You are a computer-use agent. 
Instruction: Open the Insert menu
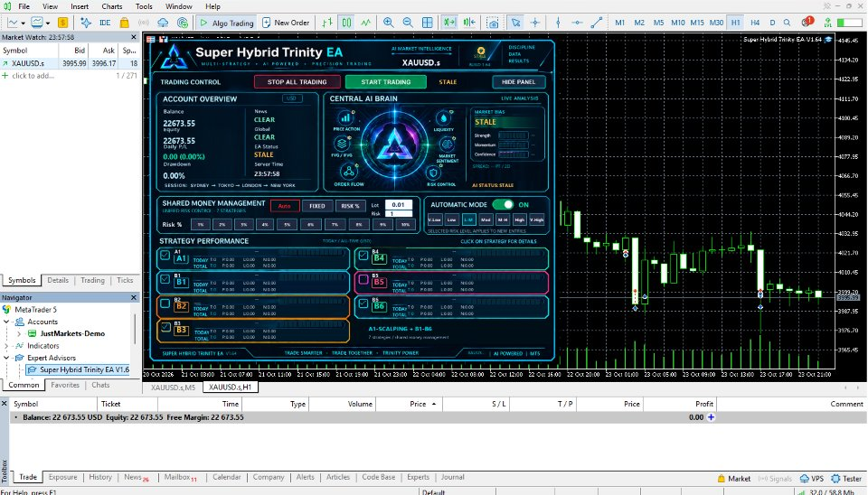80,6
